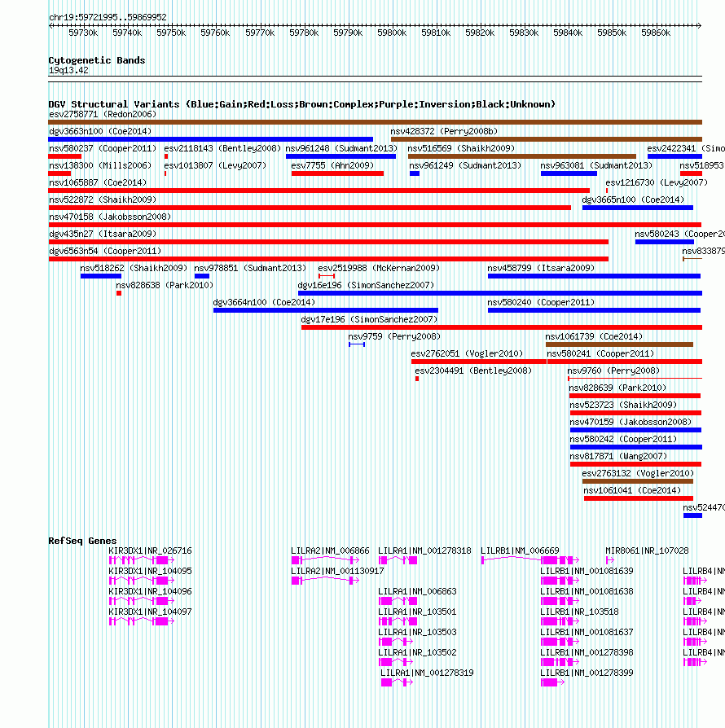
Task: Click the esv2519988 (McKernan2009) label
Action: pos(379,269)
